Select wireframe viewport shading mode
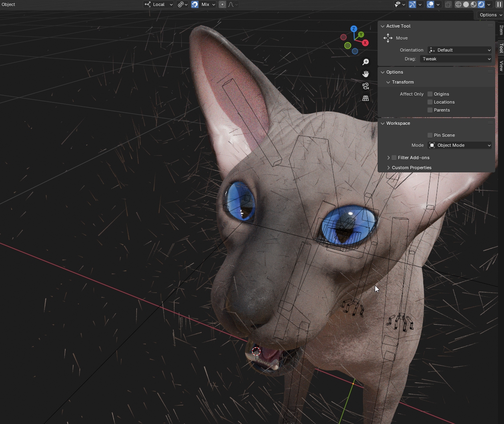This screenshot has height=424, width=504. 458,4
